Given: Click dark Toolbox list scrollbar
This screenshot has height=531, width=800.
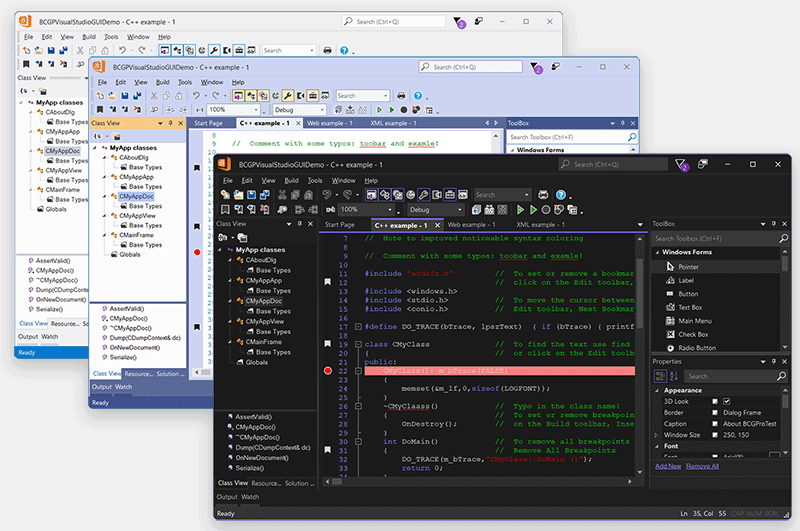Looking at the screenshot, I should coord(785,299).
